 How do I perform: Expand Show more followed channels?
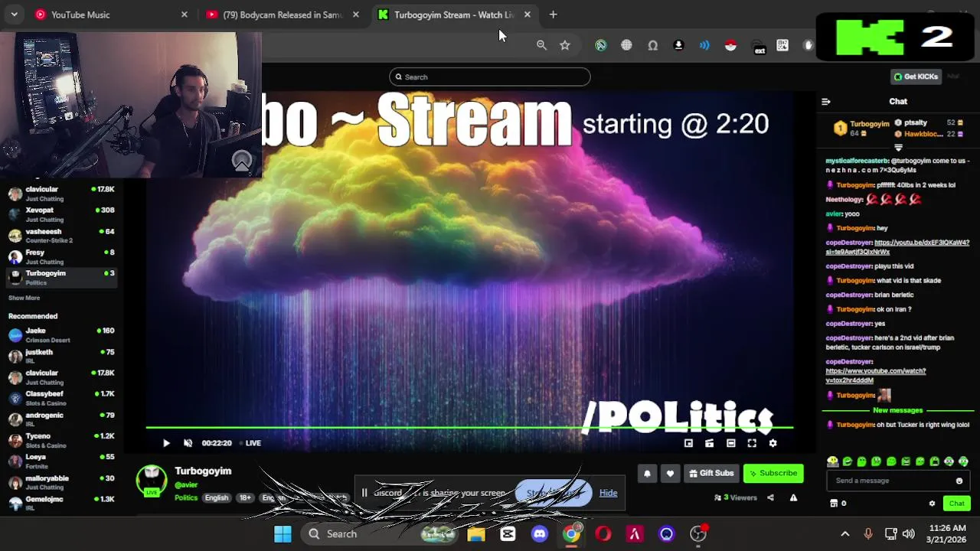click(24, 298)
